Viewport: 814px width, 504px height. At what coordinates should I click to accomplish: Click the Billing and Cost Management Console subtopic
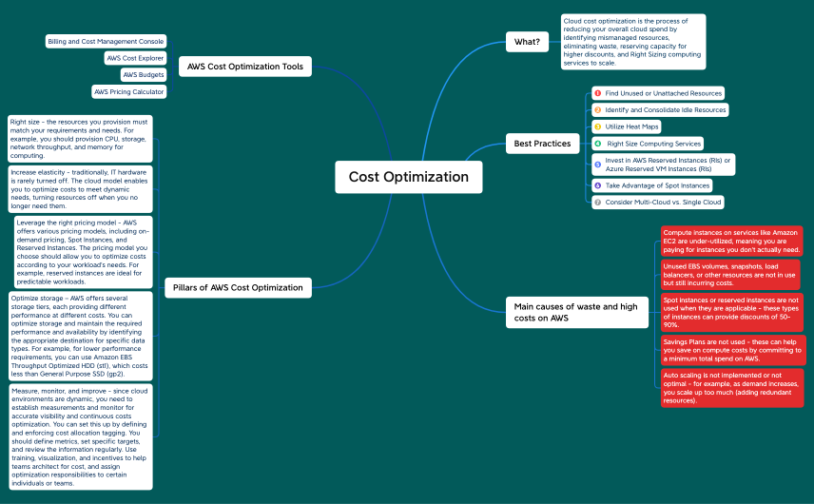point(106,41)
